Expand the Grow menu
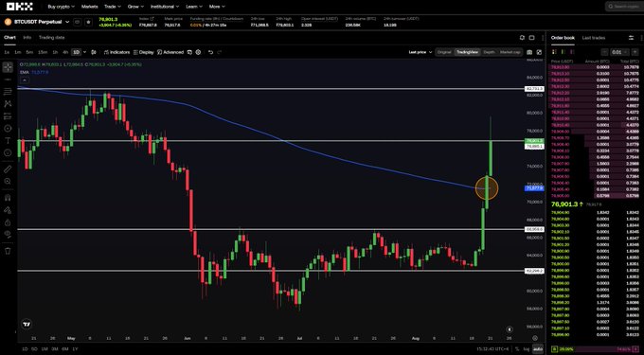This screenshot has width=644, height=355. tap(135, 7)
